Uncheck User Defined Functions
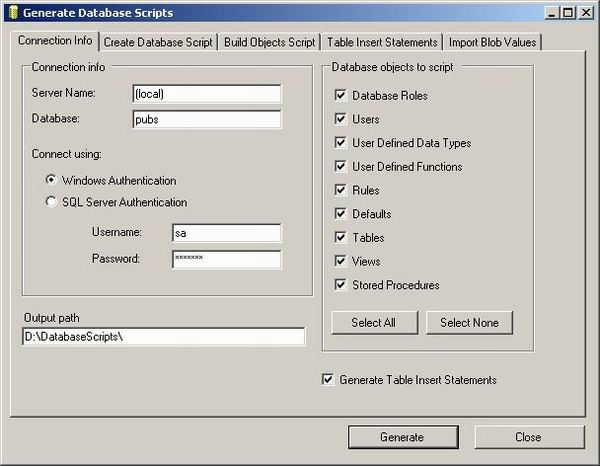600x466 pixels. coord(340,166)
